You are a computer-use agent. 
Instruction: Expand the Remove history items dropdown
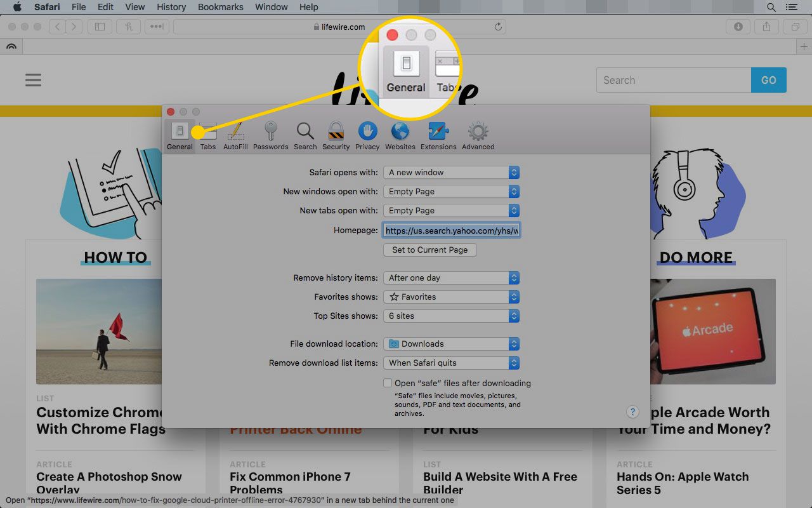(x=452, y=277)
